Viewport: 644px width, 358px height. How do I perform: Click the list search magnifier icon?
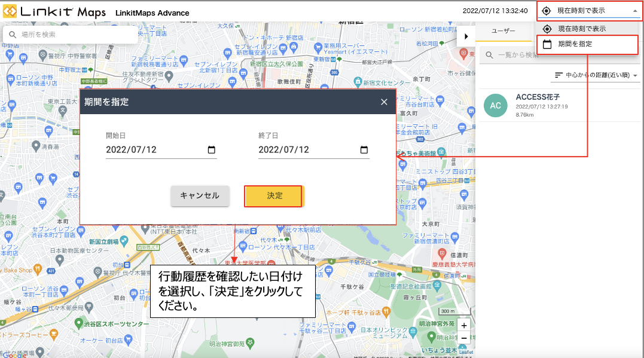(x=489, y=55)
